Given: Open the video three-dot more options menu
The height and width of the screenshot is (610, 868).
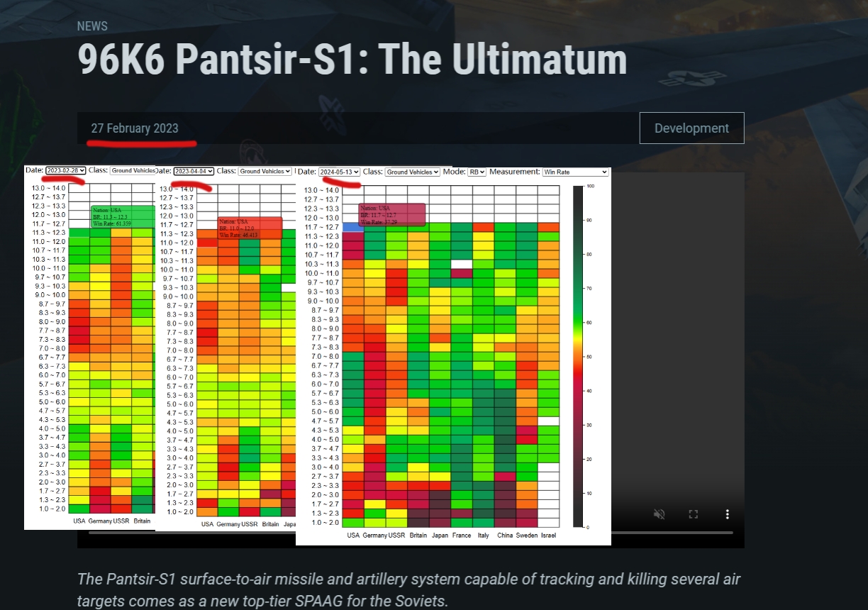Looking at the screenshot, I should point(727,514).
